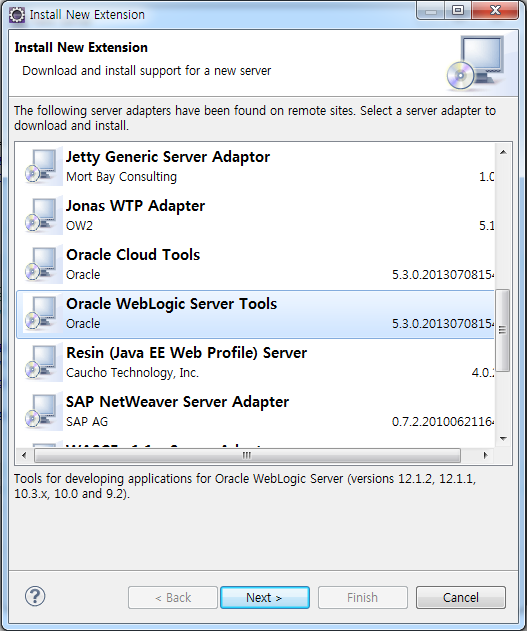Click the Eclipse icon in the title bar
This screenshot has height=631, width=527.
click(16, 15)
